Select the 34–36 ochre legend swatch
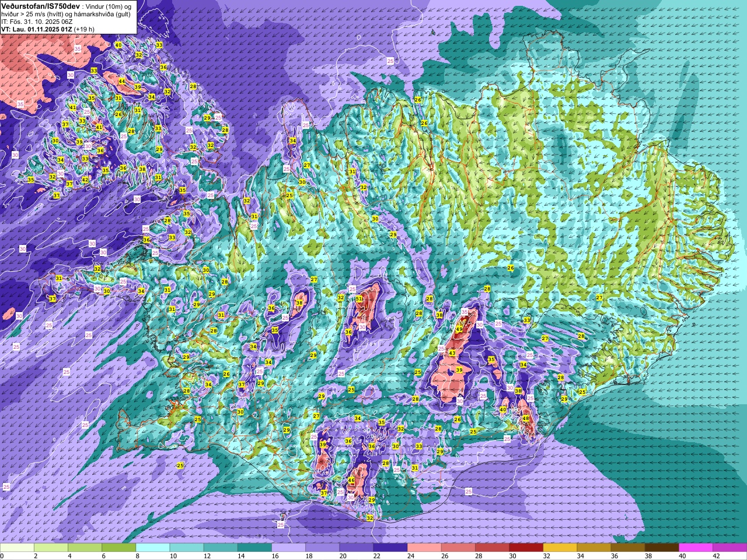 click(x=594, y=548)
